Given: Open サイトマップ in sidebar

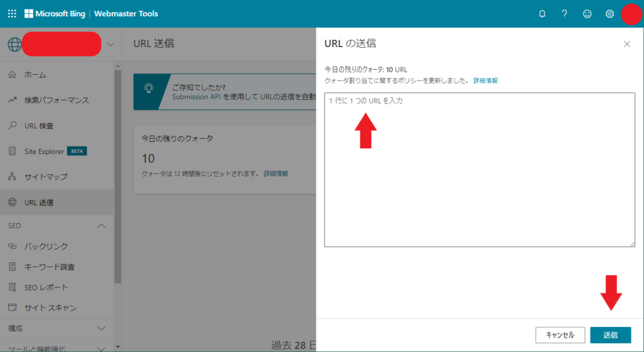Looking at the screenshot, I should (x=57, y=177).
